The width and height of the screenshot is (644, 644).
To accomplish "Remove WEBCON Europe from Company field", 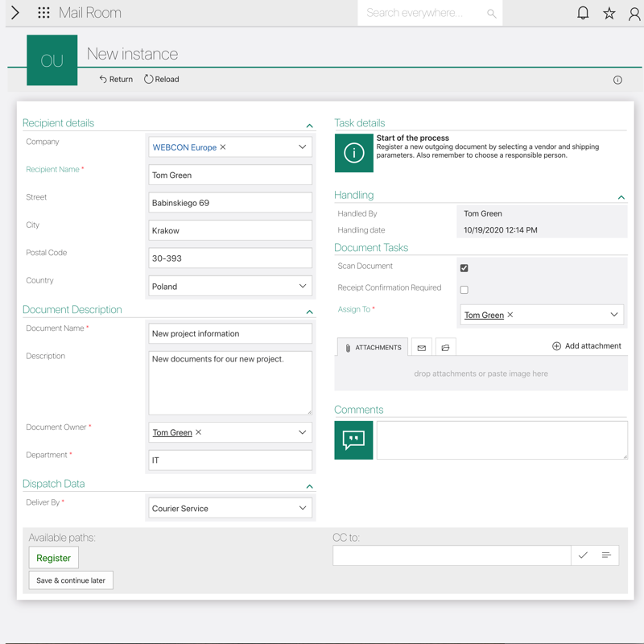I will point(223,147).
